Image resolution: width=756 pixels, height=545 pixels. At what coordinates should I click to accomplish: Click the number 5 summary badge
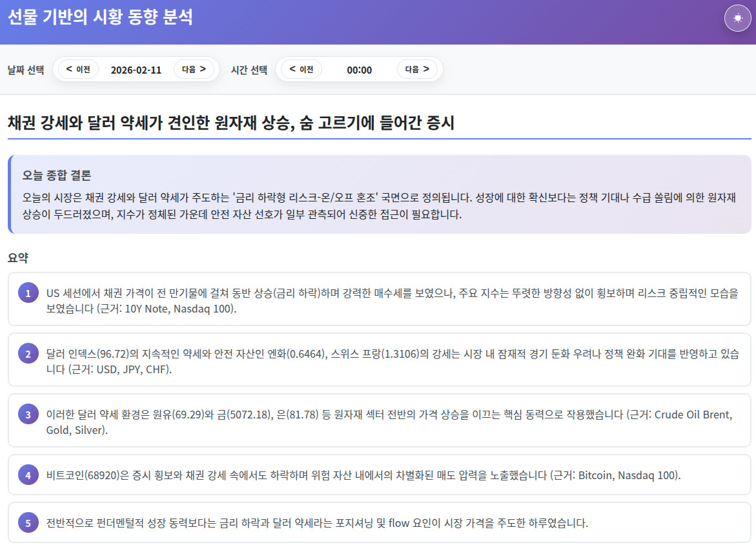(28, 522)
